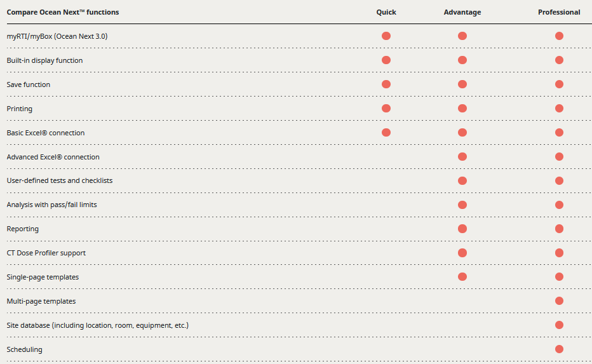Image resolution: width=592 pixels, height=364 pixels.
Task: Click the Professional dot for Save function
Action: pyautogui.click(x=559, y=84)
